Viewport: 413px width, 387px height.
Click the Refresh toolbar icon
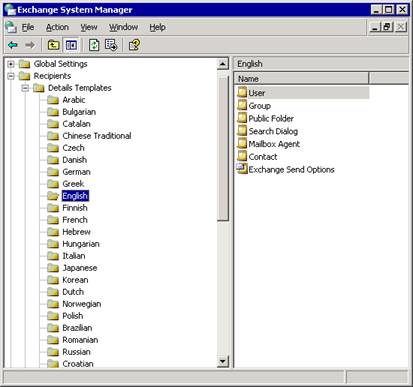click(x=94, y=45)
